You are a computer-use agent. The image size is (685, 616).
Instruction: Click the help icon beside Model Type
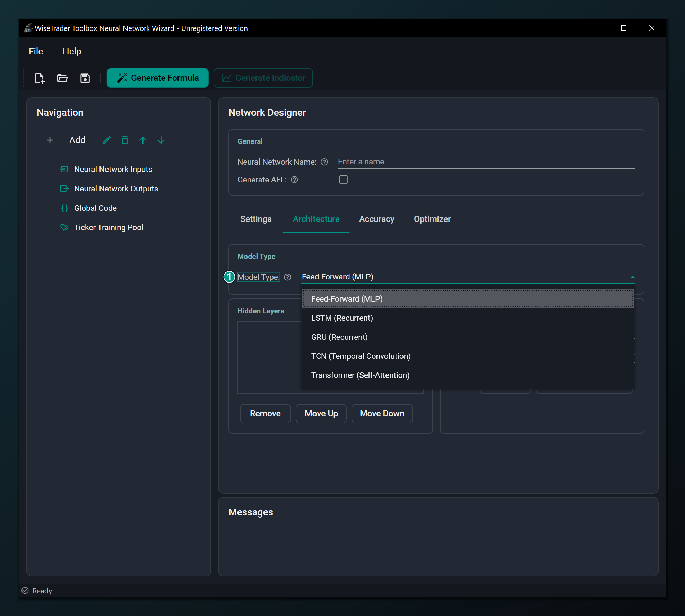coord(287,277)
